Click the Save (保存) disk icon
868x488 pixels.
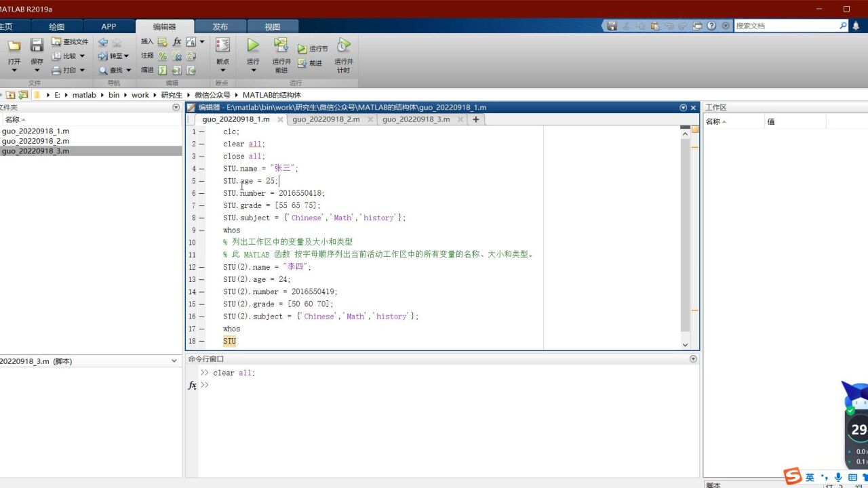(37, 45)
